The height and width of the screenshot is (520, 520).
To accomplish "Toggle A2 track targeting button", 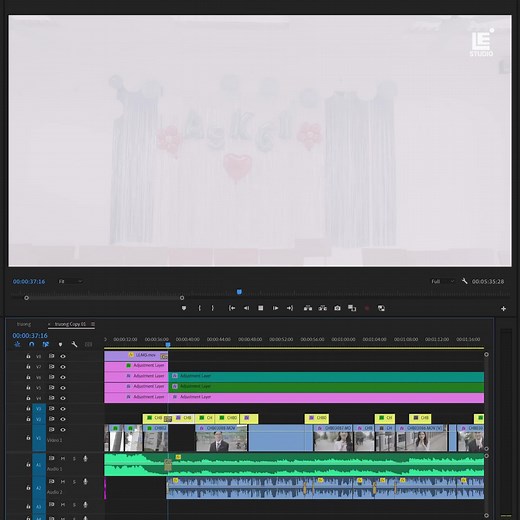I will (x=39, y=488).
